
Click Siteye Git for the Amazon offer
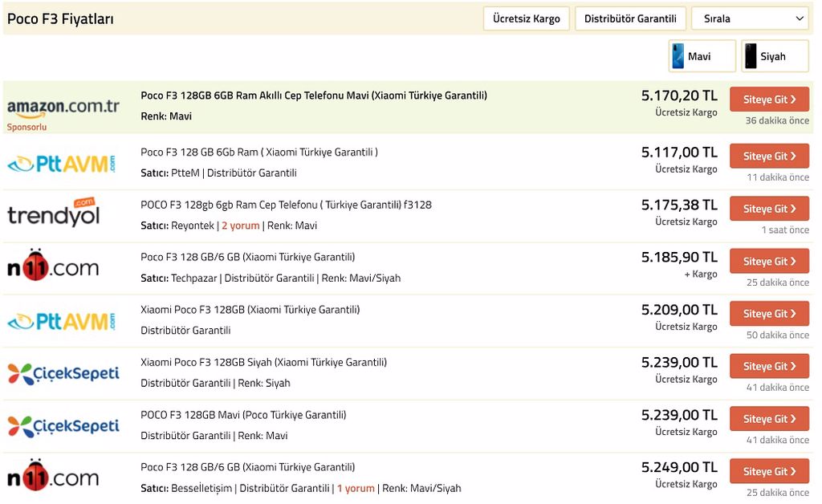pyautogui.click(x=769, y=99)
